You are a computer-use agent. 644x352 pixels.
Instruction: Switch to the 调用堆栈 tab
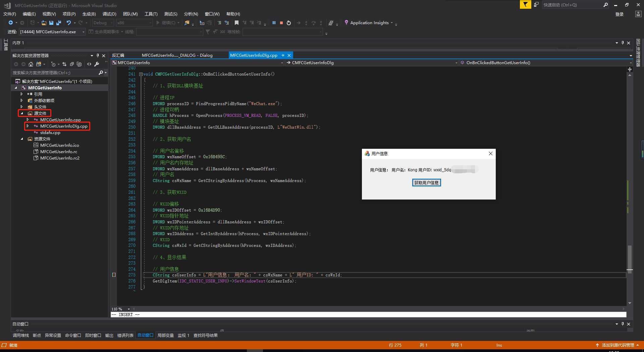click(21, 335)
